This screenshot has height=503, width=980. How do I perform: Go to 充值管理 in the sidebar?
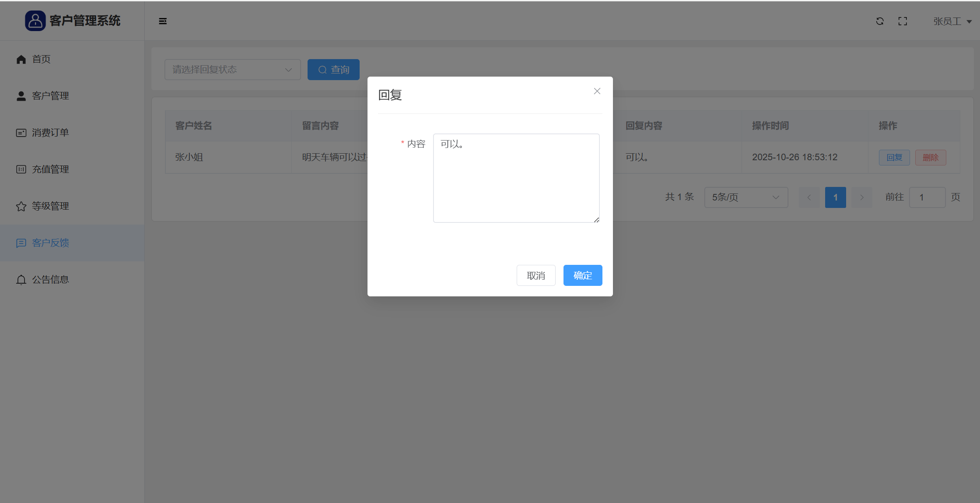(50, 169)
